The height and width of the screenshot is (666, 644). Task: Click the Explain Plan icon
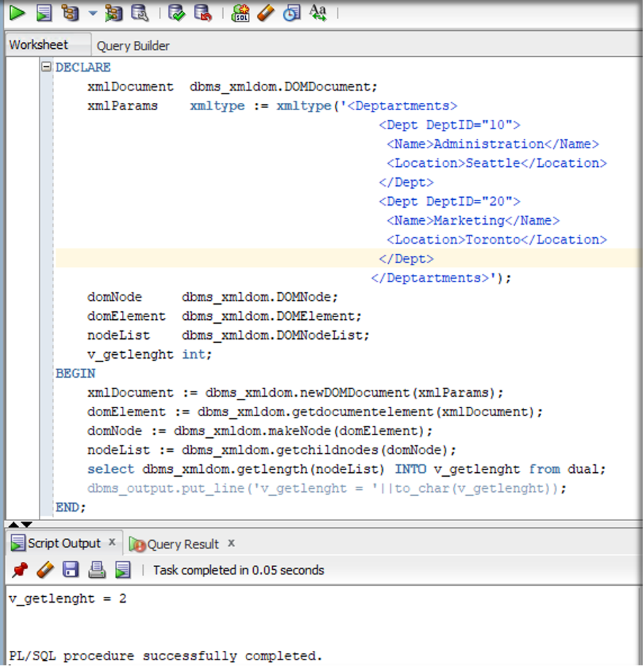(x=70, y=13)
